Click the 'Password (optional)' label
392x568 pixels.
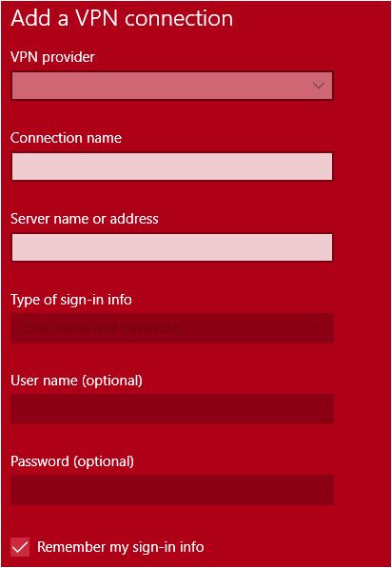tap(72, 461)
